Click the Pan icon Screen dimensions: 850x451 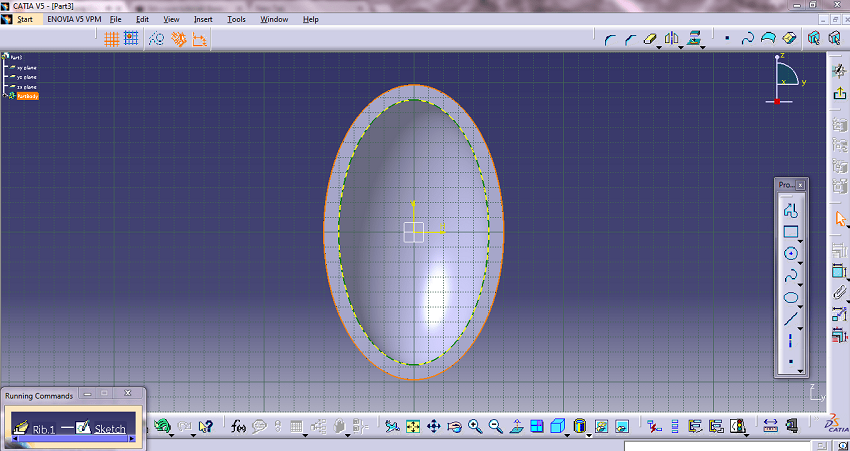click(434, 427)
